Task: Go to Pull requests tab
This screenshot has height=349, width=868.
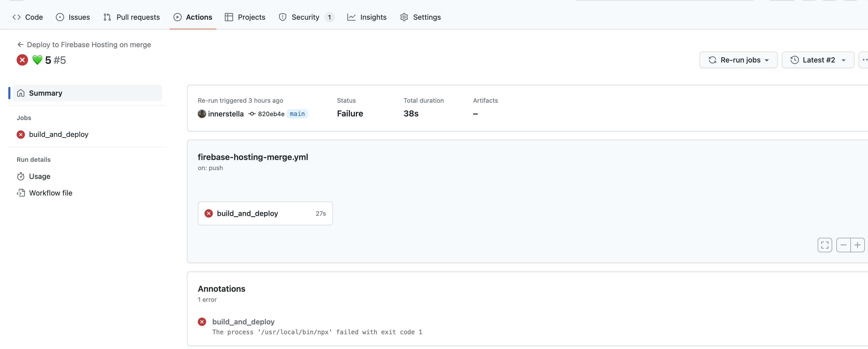Action: click(x=131, y=17)
